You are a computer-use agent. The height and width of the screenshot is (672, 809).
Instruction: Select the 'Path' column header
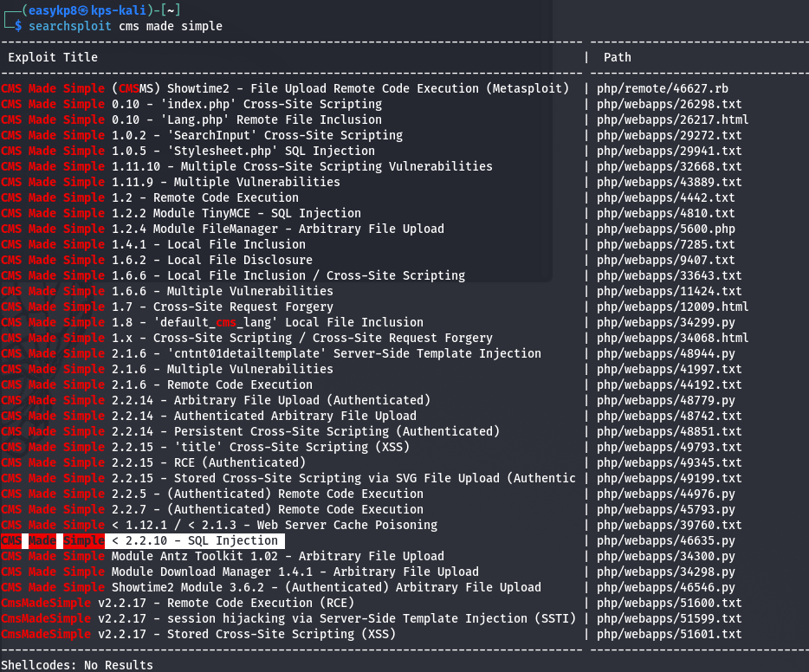(618, 57)
